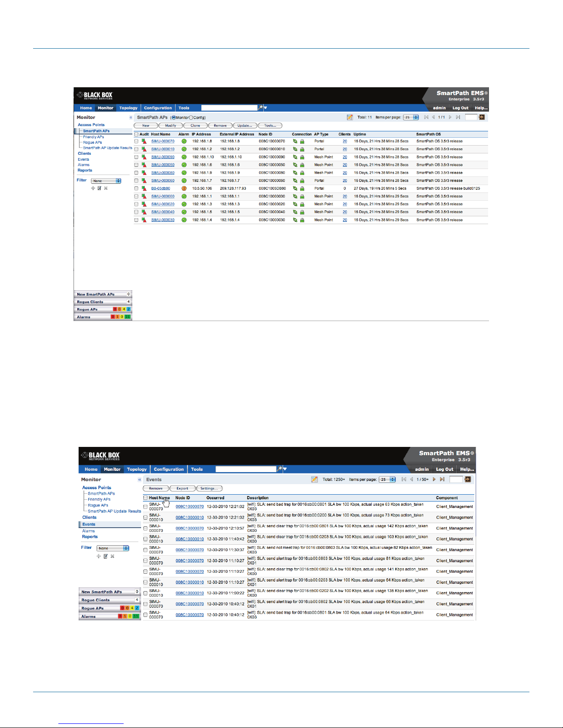Open the Configuration tab on the SmartPath APs screen

point(158,108)
